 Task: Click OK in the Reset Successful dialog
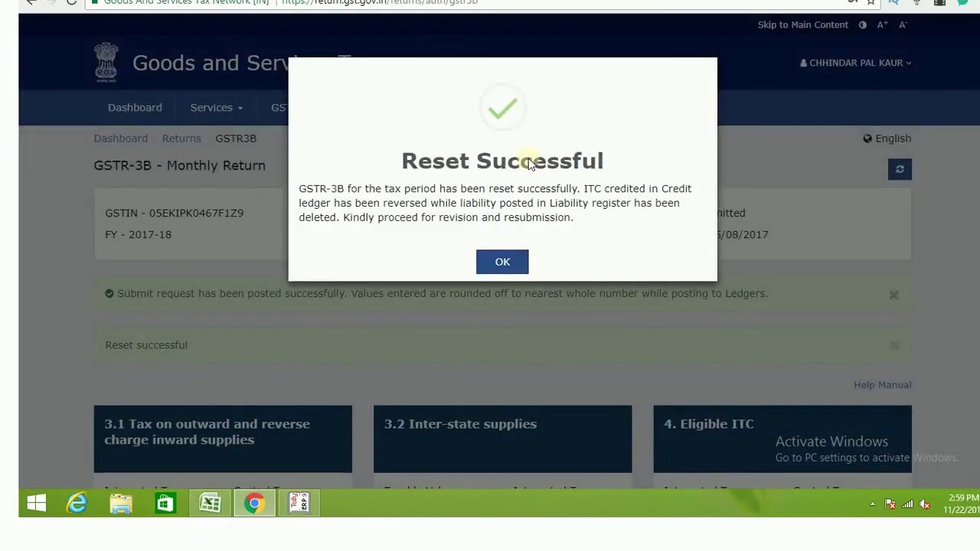[x=502, y=262]
